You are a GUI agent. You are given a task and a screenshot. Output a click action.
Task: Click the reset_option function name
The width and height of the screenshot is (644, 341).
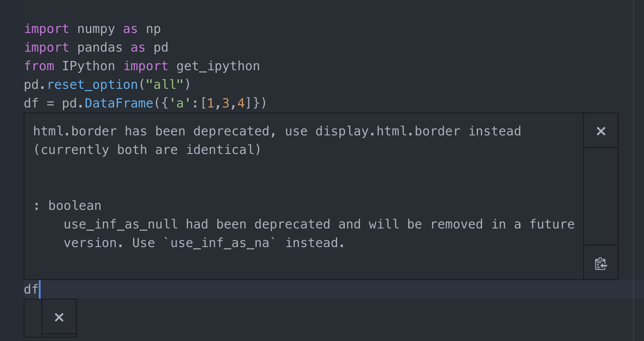93,84
